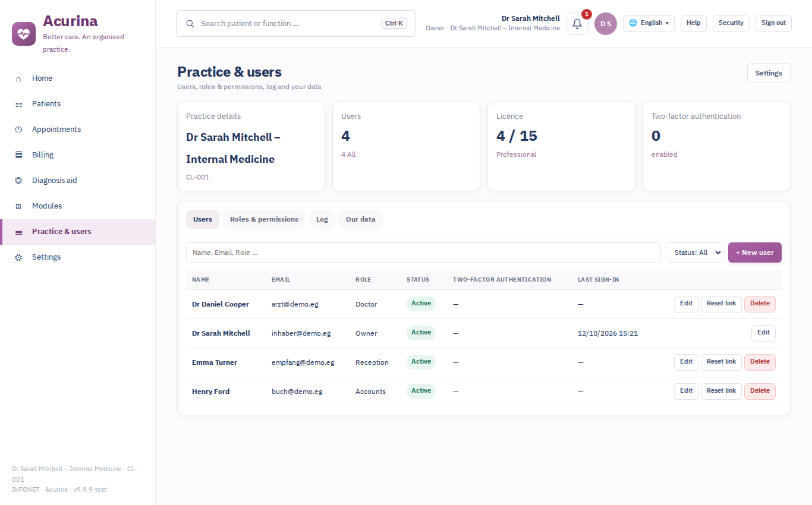The image size is (812, 505).
Task: Edit the Dr Daniel Cooper user
Action: (686, 304)
